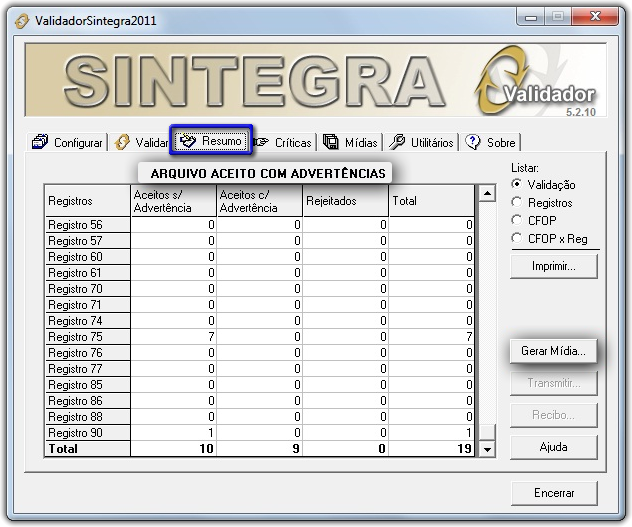Open Ajuda help
The width and height of the screenshot is (632, 527).
click(x=553, y=447)
